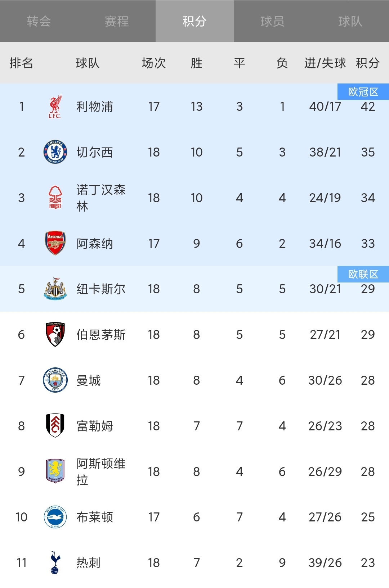Select the row for 热刺
Image resolution: width=389 pixels, height=588 pixels.
tap(194, 562)
